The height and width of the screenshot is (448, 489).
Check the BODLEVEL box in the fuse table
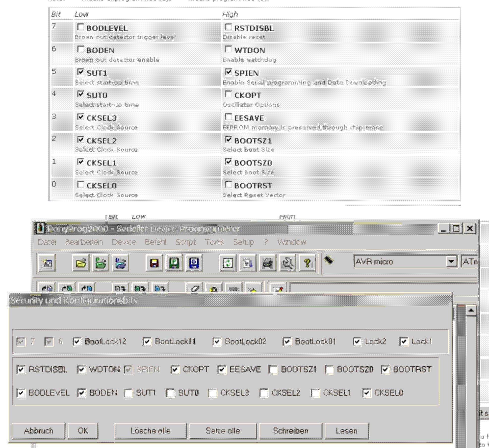80,27
